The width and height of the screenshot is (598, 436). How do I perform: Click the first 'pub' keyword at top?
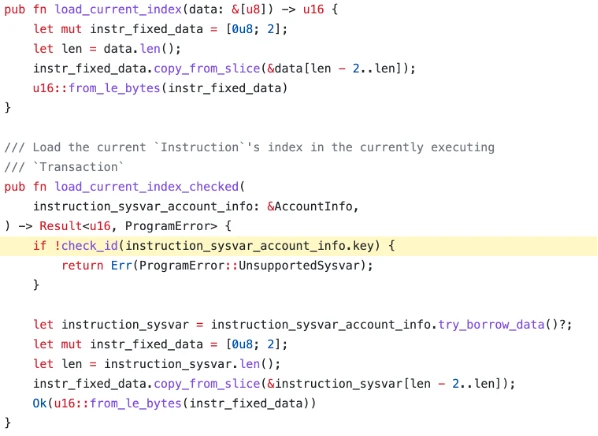[x=14, y=9]
